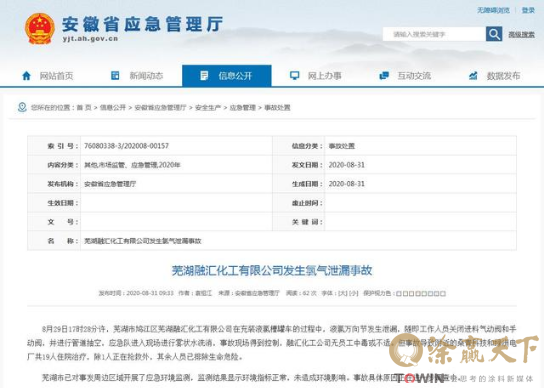Click the 内容分类 value cell
This screenshot has width=544, height=388.
[132, 165]
